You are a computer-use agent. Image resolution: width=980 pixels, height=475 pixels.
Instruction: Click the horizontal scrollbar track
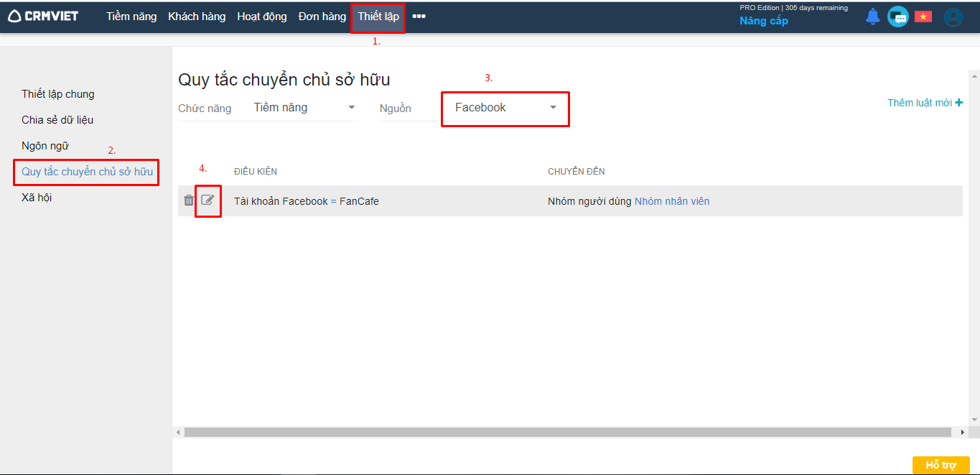point(567,433)
